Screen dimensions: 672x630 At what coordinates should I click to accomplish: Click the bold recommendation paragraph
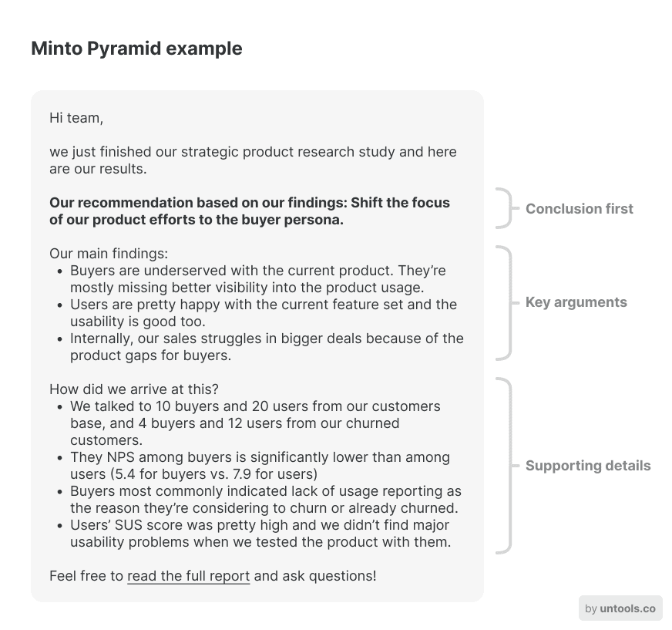[x=250, y=211]
